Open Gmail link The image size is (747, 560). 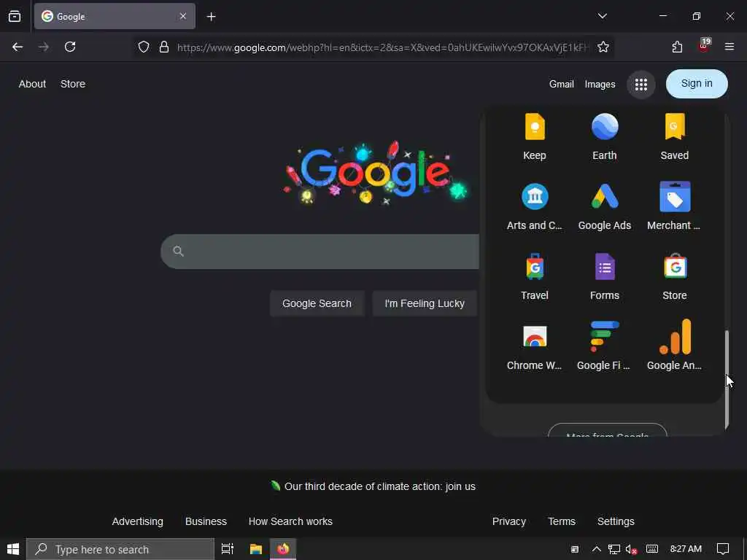click(561, 85)
